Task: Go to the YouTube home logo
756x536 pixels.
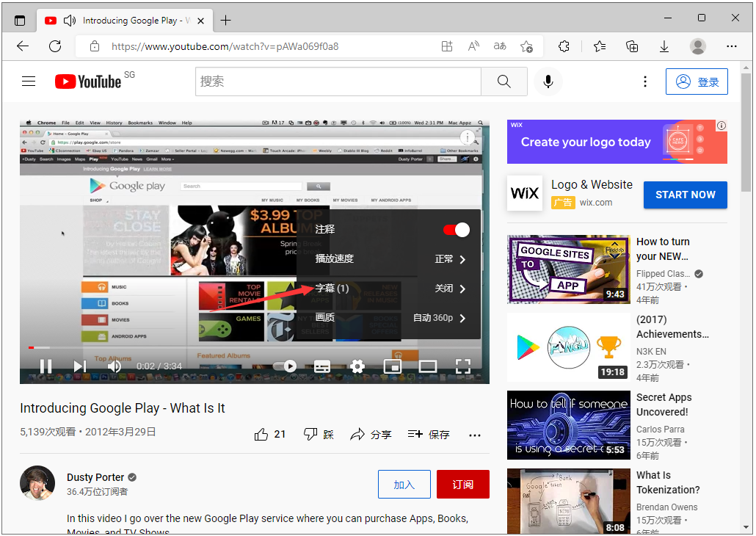Action: (88, 82)
